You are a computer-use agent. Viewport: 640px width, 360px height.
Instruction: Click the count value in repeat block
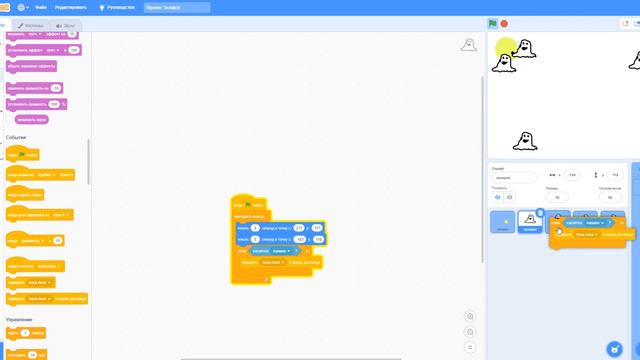point(32,354)
